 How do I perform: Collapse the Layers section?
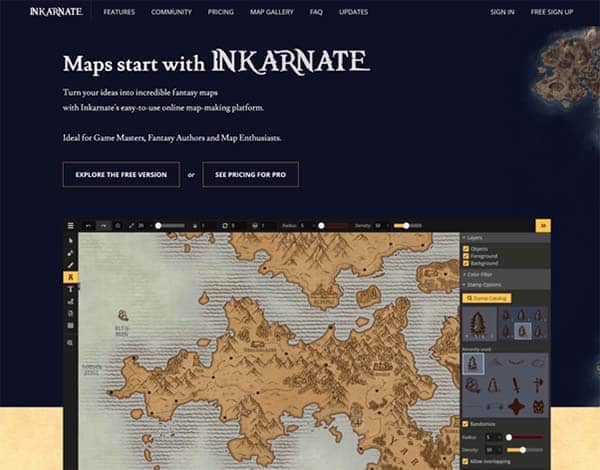(x=505, y=238)
